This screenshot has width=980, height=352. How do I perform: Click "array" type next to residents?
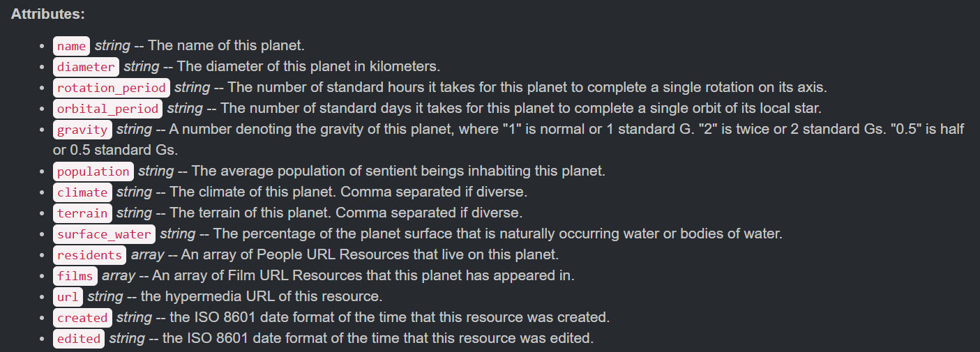(x=147, y=255)
